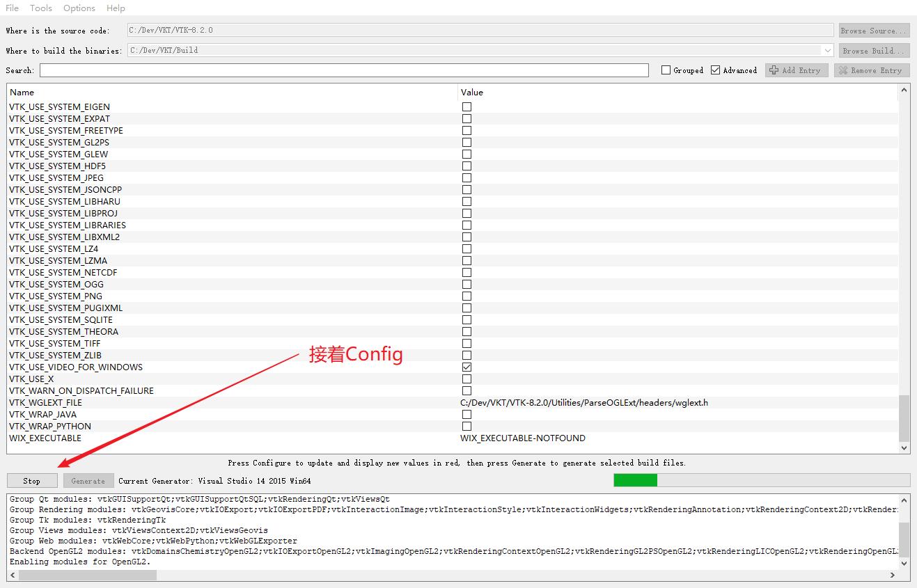Enable VTK_USE_SYSTEM_ZLIB checkbox
This screenshot has width=917, height=588.
coord(467,356)
